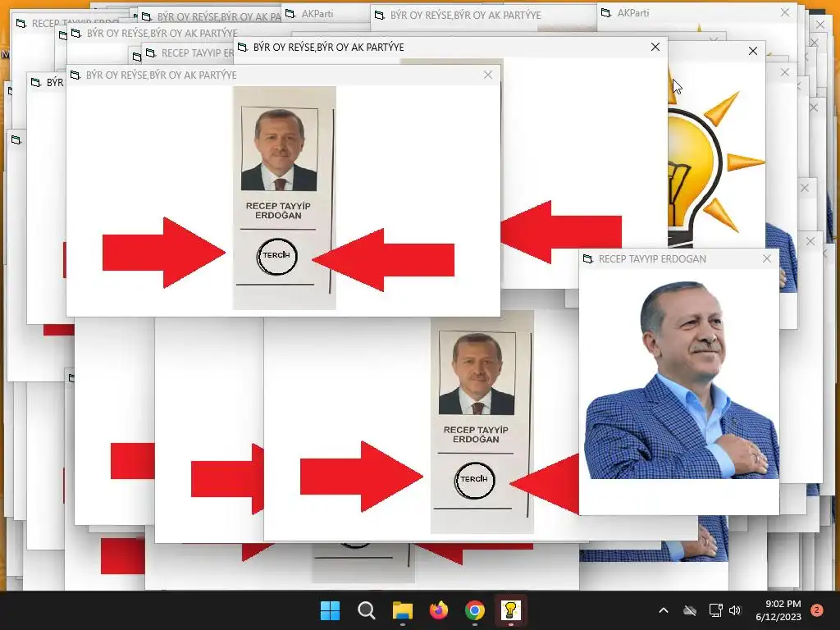
Task: Open system menu icon of black-titled BÝR OY REÝSE window
Action: (242, 47)
